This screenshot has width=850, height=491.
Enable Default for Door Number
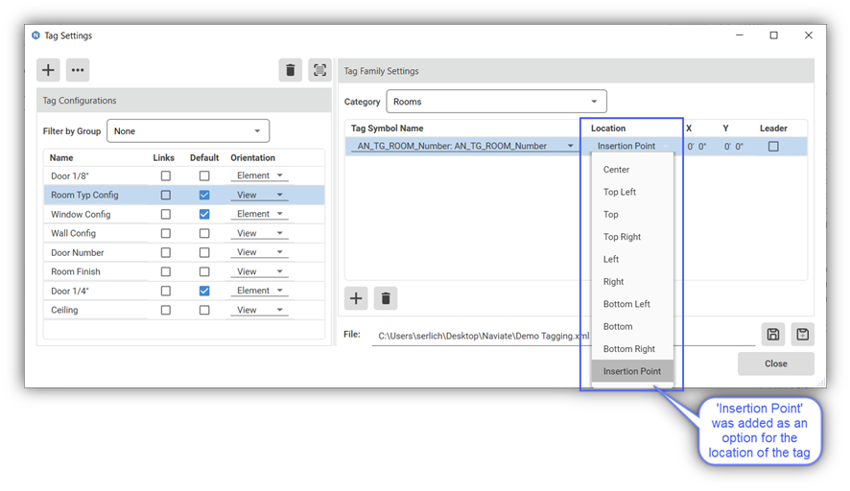(204, 253)
